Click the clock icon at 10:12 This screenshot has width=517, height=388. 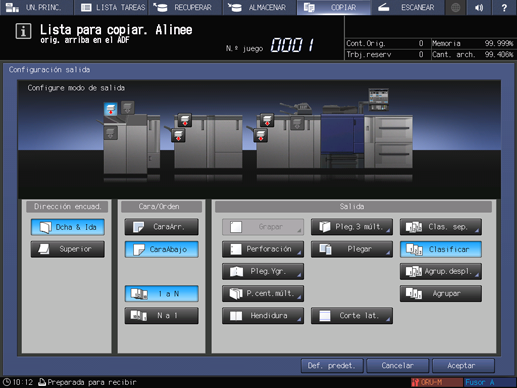click(7, 382)
